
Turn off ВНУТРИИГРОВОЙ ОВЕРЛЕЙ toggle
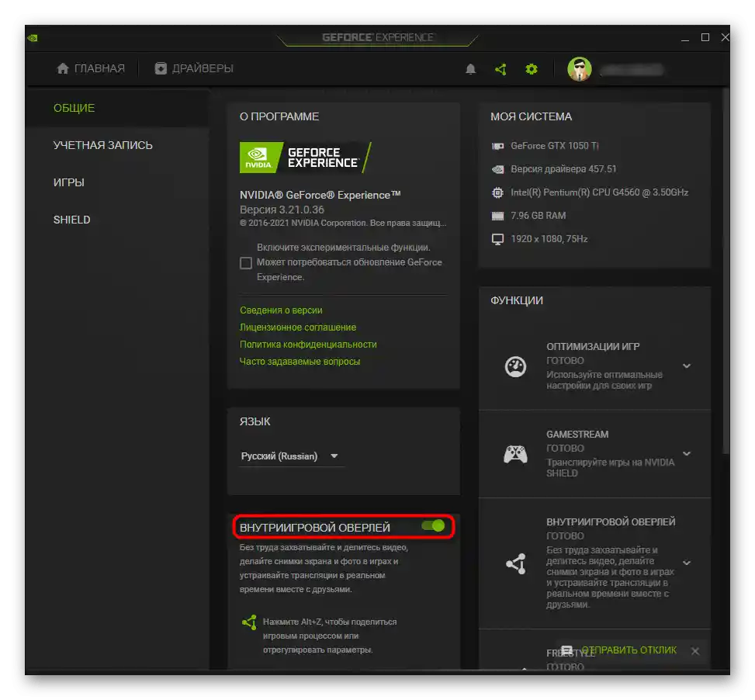pos(433,525)
